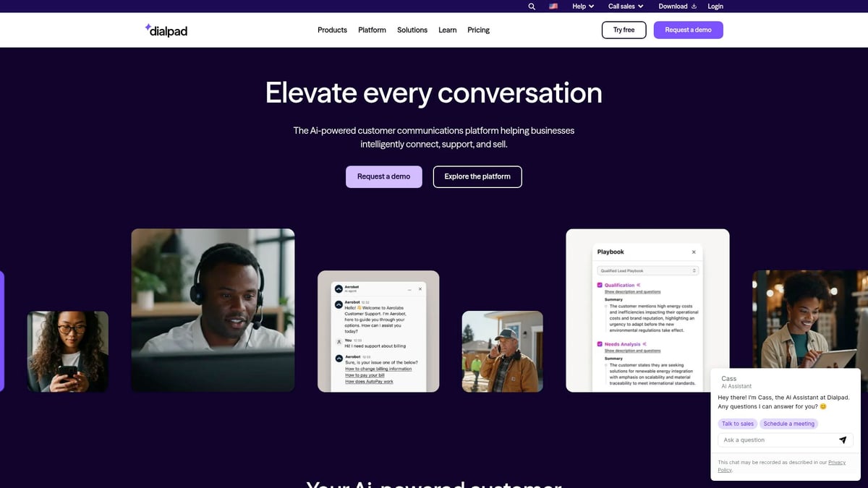Click the Download icon in top bar
The width and height of the screenshot is (868, 488).
[x=694, y=7]
